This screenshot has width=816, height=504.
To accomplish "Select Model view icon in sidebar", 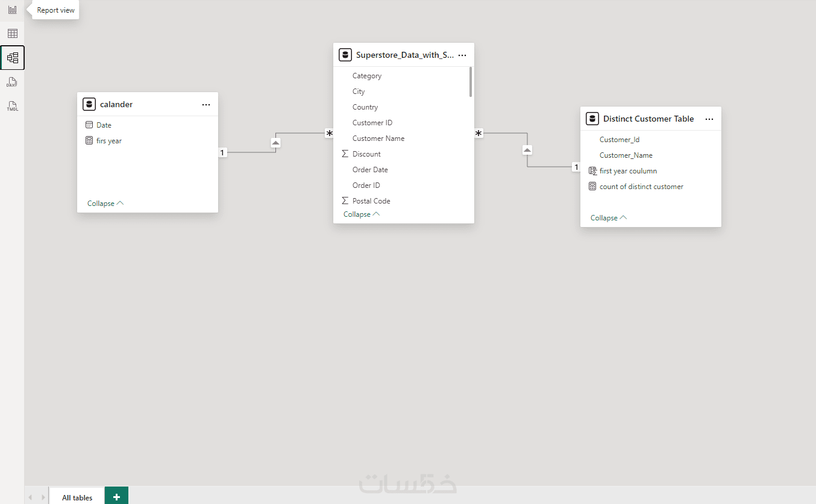I will click(x=12, y=58).
